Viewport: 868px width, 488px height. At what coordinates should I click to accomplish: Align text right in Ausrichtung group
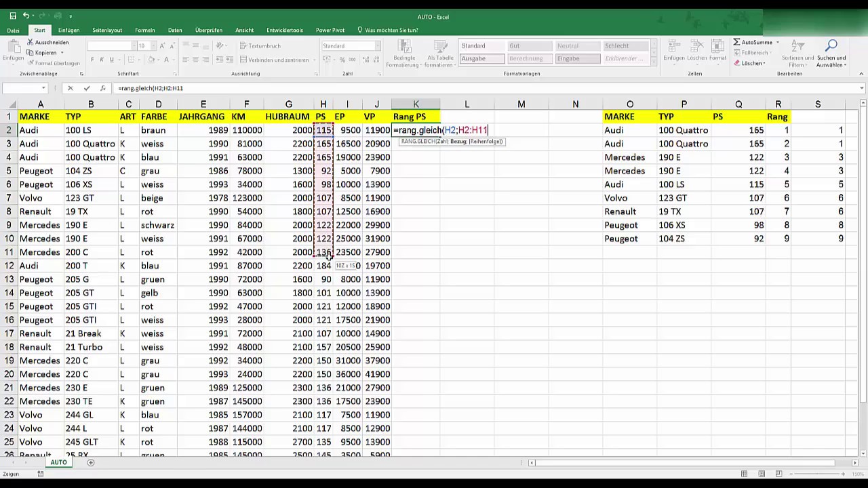coord(205,60)
